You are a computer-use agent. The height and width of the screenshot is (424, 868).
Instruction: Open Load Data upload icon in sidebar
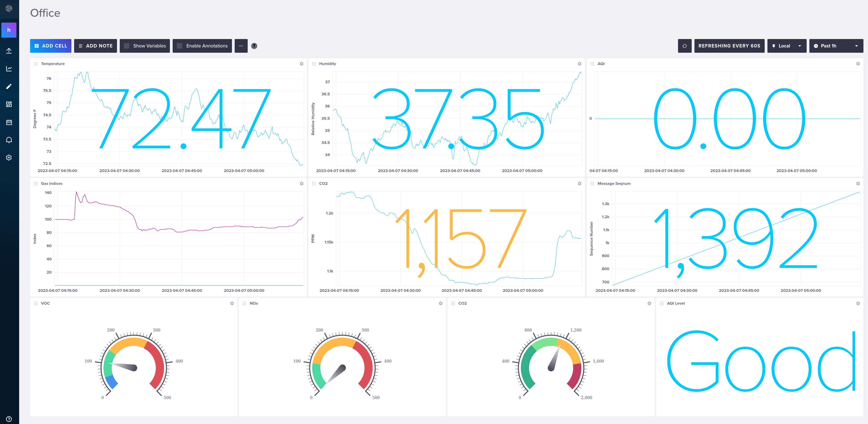pyautogui.click(x=9, y=51)
